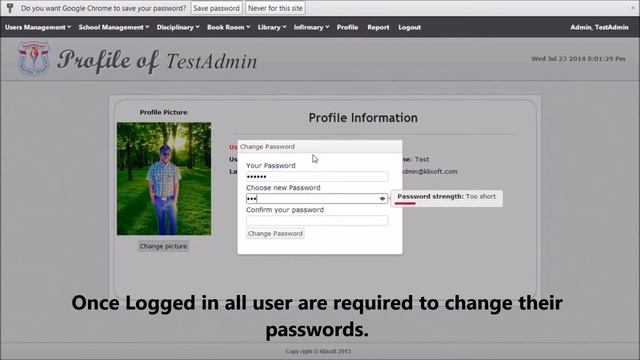This screenshot has height=360, width=640.
Task: Click the Profile Information heading
Action: coord(363,118)
